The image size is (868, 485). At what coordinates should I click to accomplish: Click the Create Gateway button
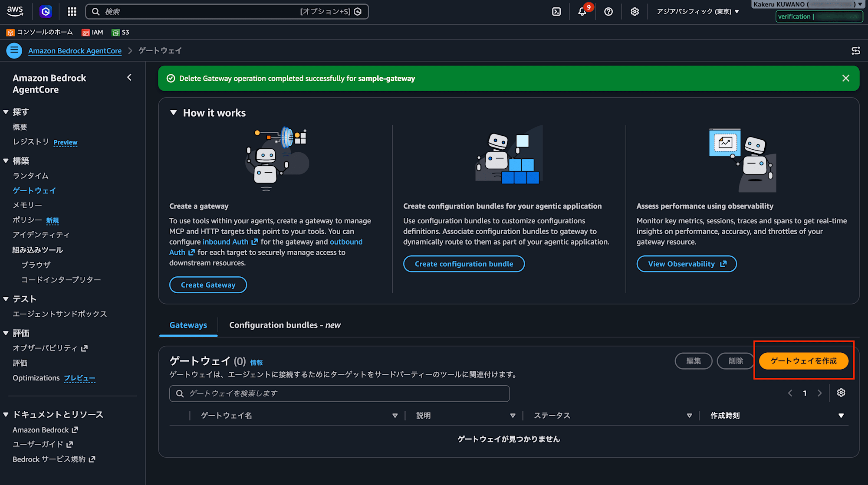[208, 285]
